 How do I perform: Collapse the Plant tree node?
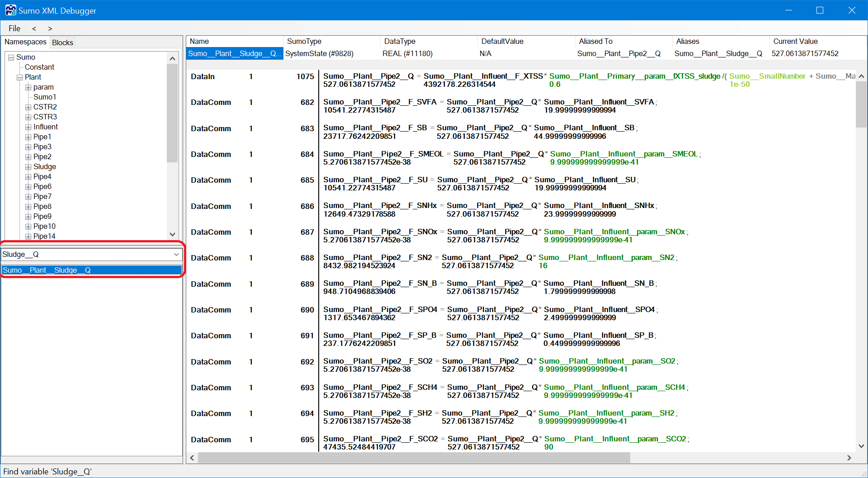click(x=20, y=77)
